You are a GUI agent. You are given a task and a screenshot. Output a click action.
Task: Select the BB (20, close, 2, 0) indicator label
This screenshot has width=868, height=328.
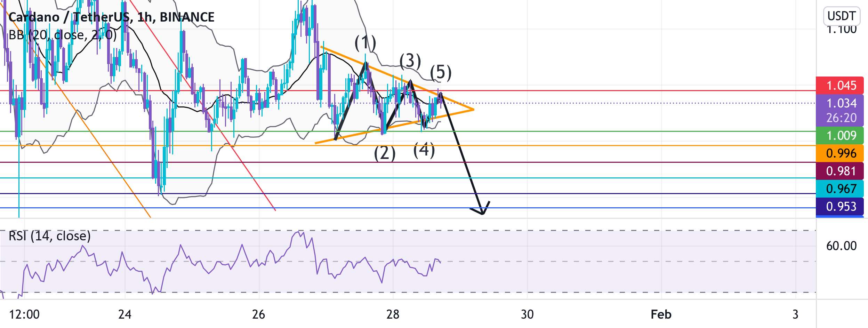pyautogui.click(x=63, y=35)
